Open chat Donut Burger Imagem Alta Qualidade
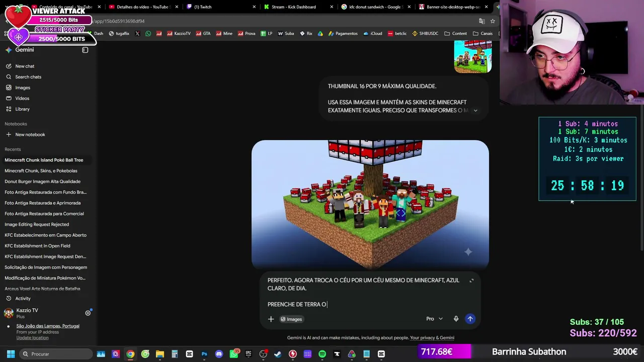The height and width of the screenshot is (362, 644). pyautogui.click(x=42, y=182)
